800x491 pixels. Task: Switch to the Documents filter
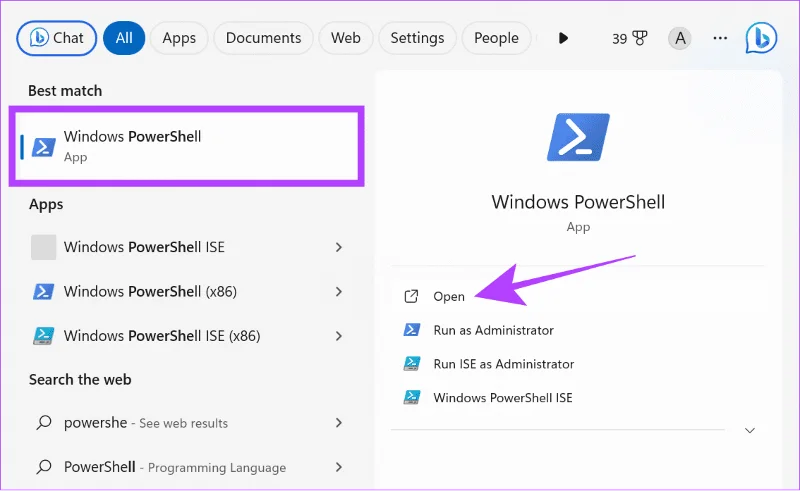click(x=263, y=38)
